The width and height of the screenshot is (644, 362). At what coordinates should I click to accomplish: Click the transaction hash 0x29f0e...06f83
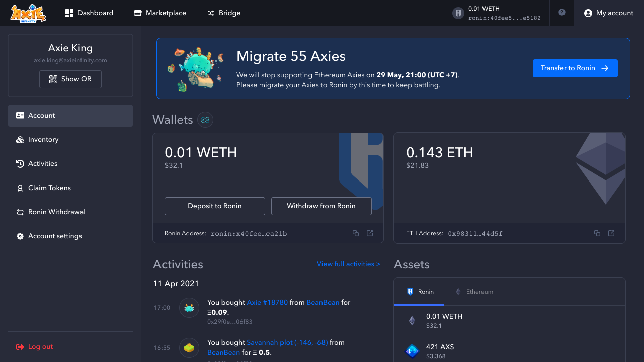coord(230,322)
